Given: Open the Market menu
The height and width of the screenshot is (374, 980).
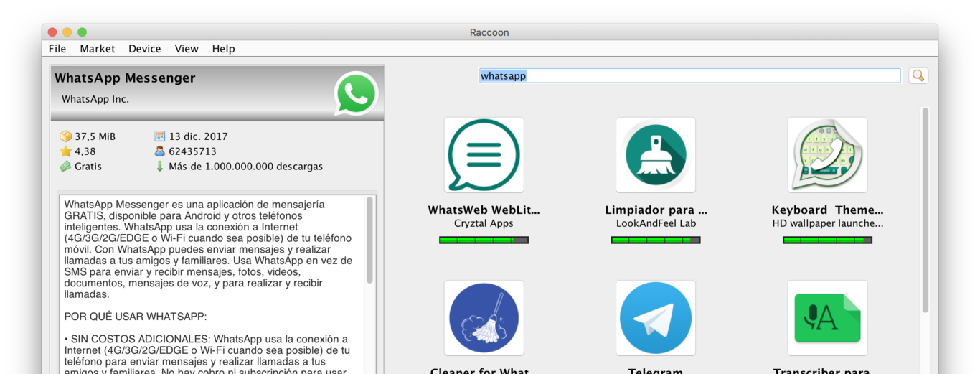Looking at the screenshot, I should (x=98, y=49).
